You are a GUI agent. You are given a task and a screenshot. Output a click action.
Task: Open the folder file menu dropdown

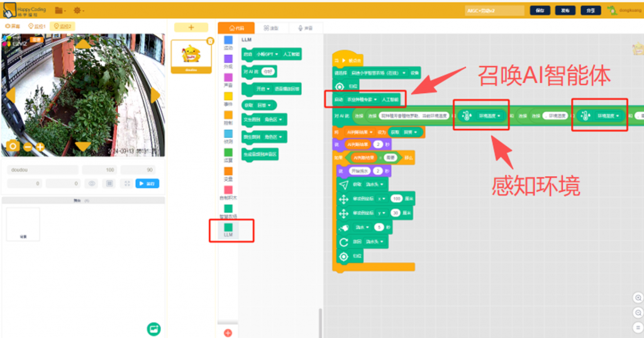pos(60,11)
